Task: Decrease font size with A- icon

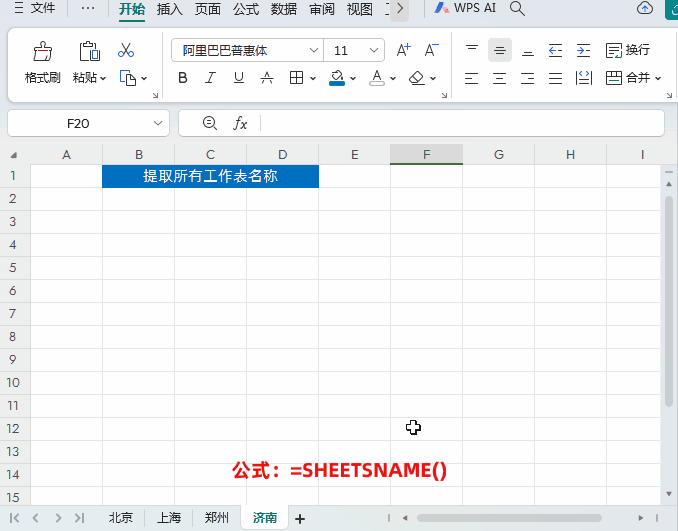Action: (x=431, y=50)
